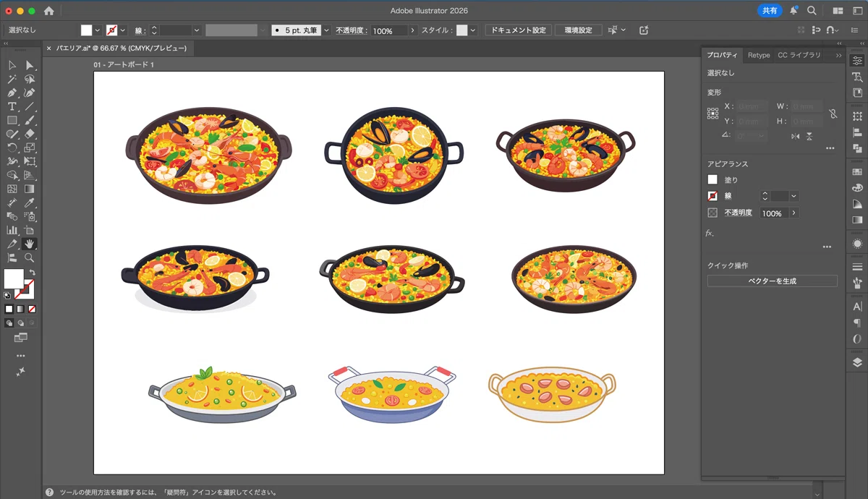Open stroke weight dropdown in Appearance section
Image resolution: width=868 pixels, height=499 pixels.
point(794,196)
